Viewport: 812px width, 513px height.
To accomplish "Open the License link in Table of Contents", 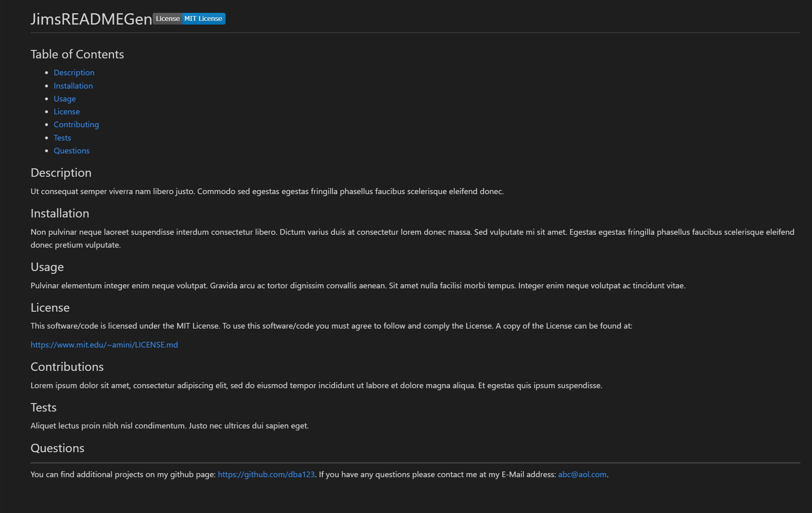I will (x=67, y=112).
